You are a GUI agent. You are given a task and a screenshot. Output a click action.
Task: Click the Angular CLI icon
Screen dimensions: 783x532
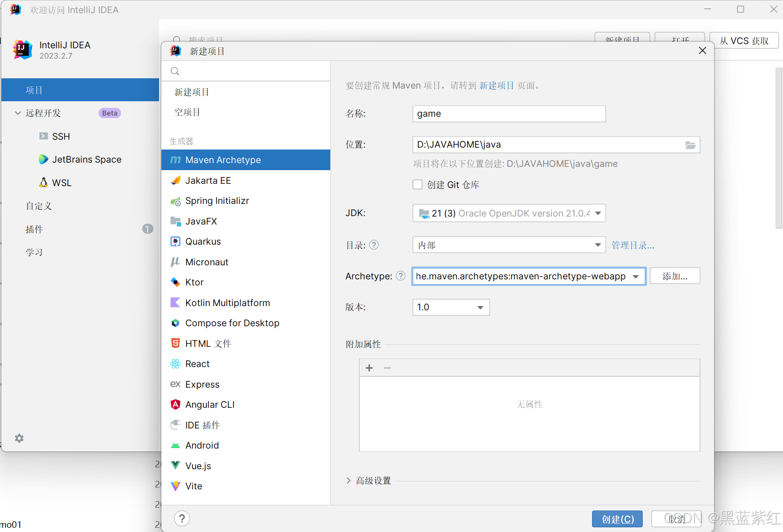coord(175,405)
